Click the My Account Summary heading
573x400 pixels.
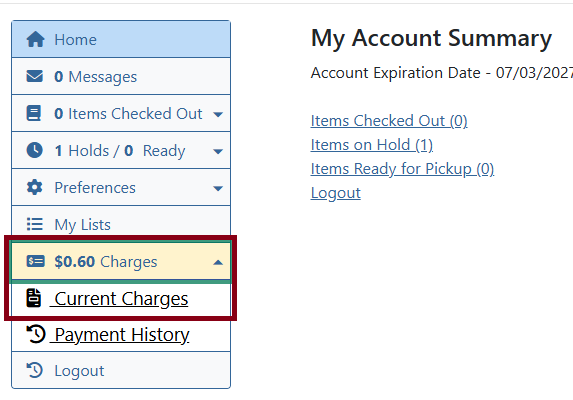[431, 38]
